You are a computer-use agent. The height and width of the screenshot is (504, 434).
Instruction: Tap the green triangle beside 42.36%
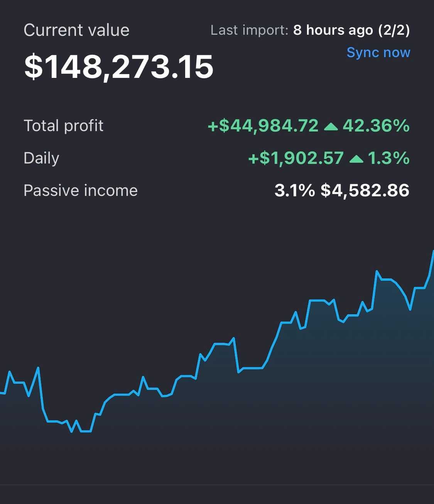pyautogui.click(x=331, y=126)
